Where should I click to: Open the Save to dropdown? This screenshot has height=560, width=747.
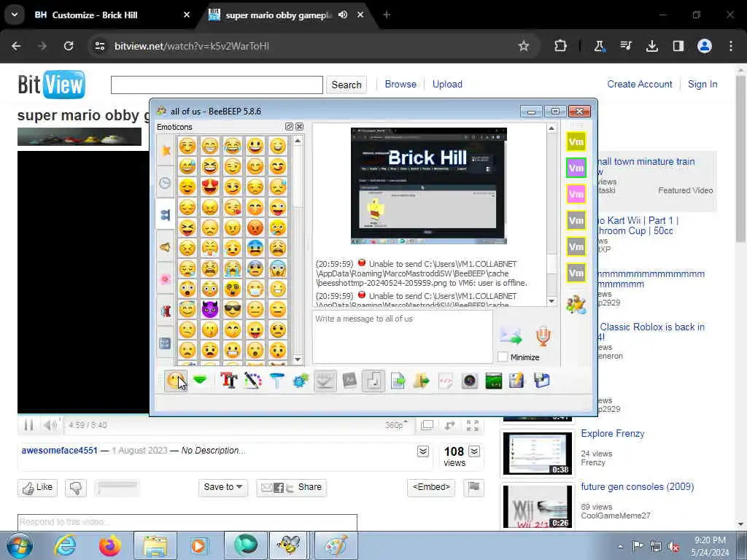pos(223,487)
